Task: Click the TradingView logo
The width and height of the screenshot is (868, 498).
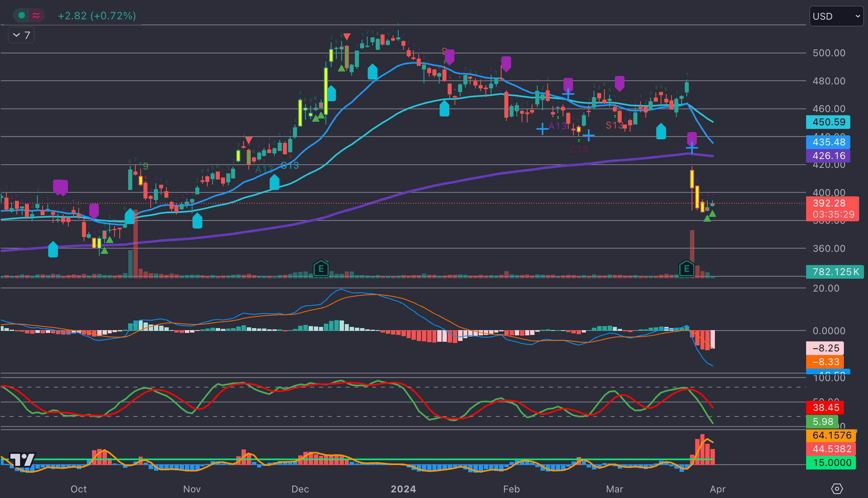Action: pos(23,459)
